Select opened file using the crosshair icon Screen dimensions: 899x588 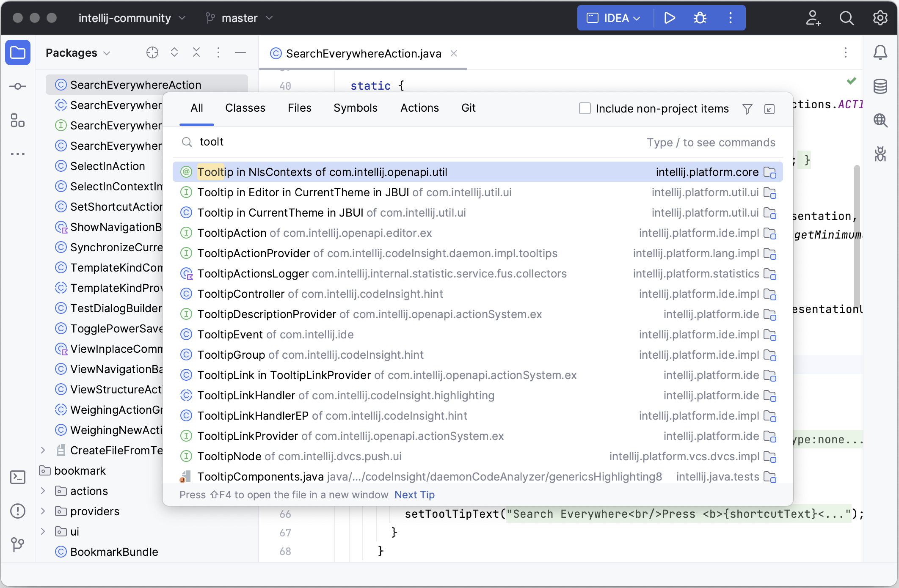[152, 52]
